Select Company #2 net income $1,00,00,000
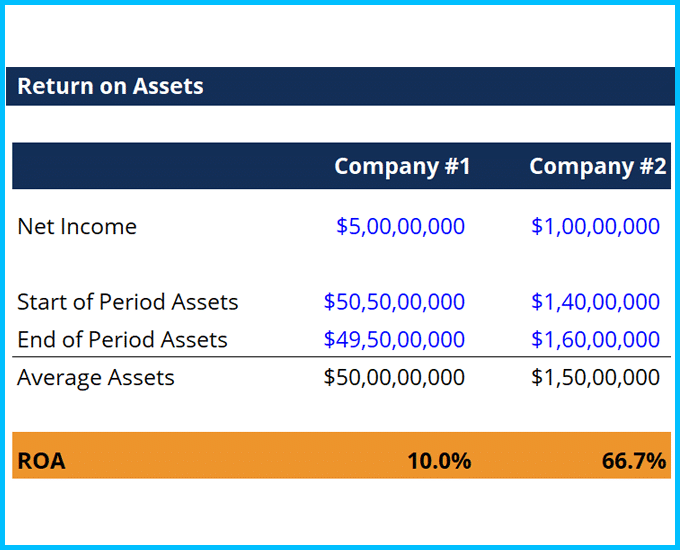Viewport: 680px width, 550px height. coord(595,226)
